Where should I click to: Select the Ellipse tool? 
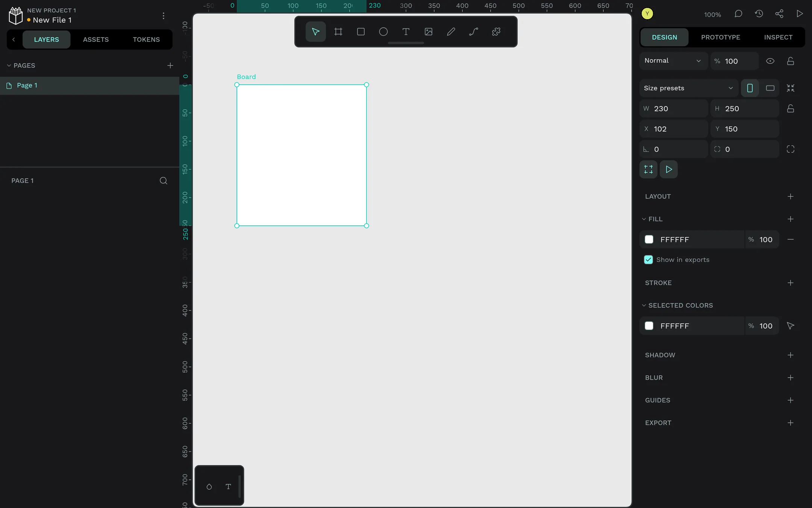point(383,32)
